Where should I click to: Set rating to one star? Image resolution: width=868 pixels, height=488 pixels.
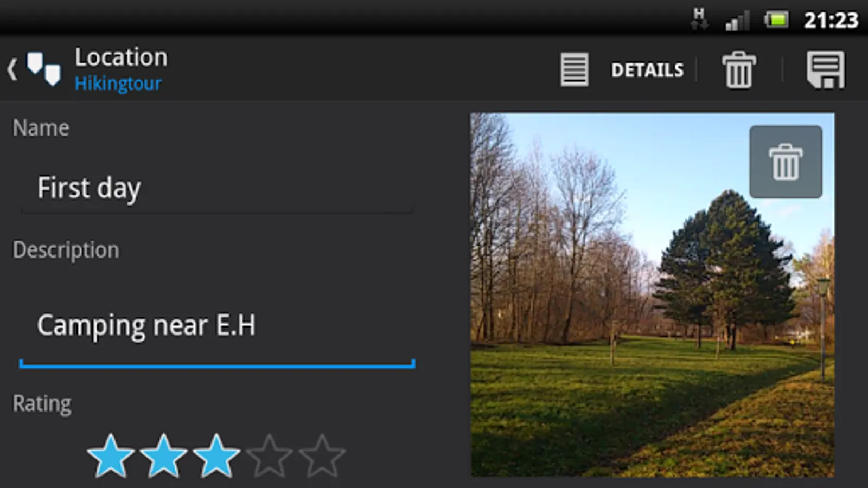tap(111, 456)
